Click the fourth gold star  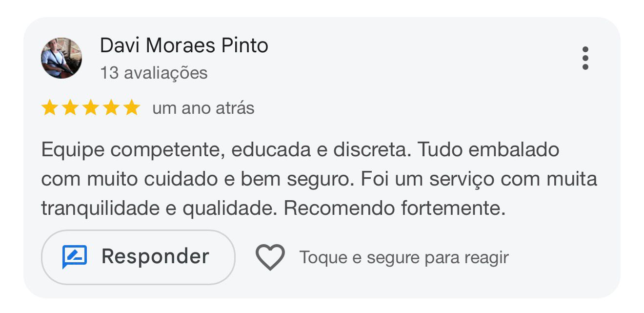(x=111, y=107)
